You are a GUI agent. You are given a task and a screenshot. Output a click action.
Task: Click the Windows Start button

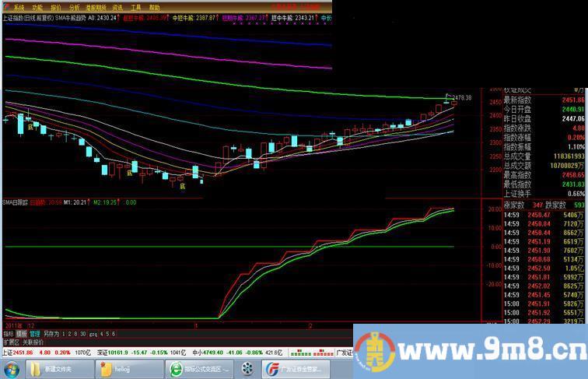point(11,369)
